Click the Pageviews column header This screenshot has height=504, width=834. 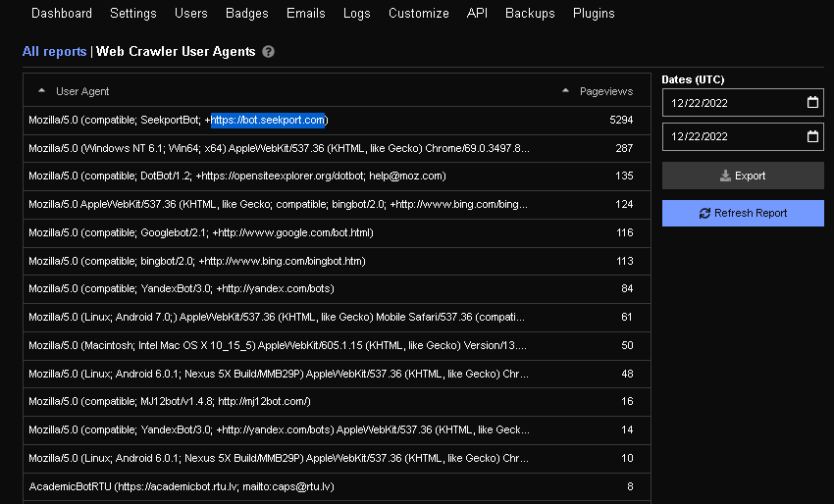point(606,91)
